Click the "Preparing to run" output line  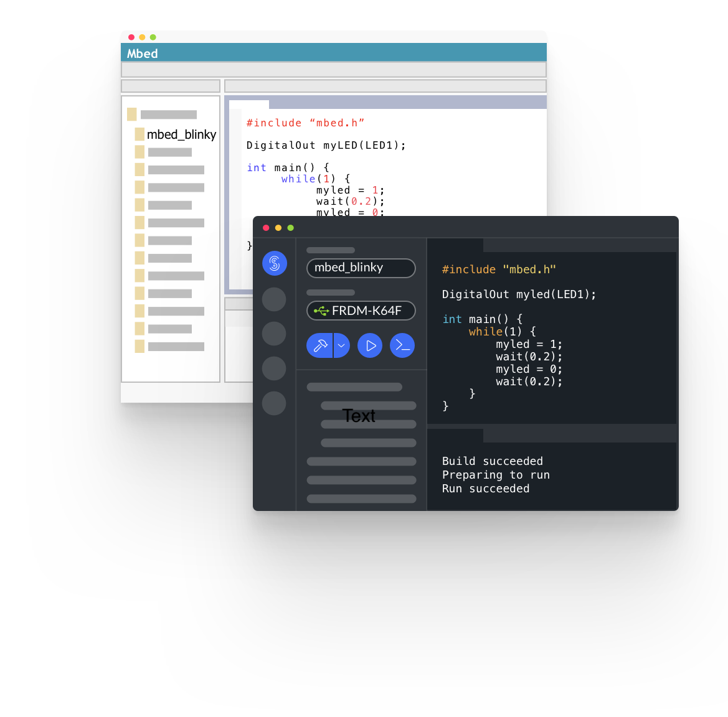pyautogui.click(x=496, y=475)
